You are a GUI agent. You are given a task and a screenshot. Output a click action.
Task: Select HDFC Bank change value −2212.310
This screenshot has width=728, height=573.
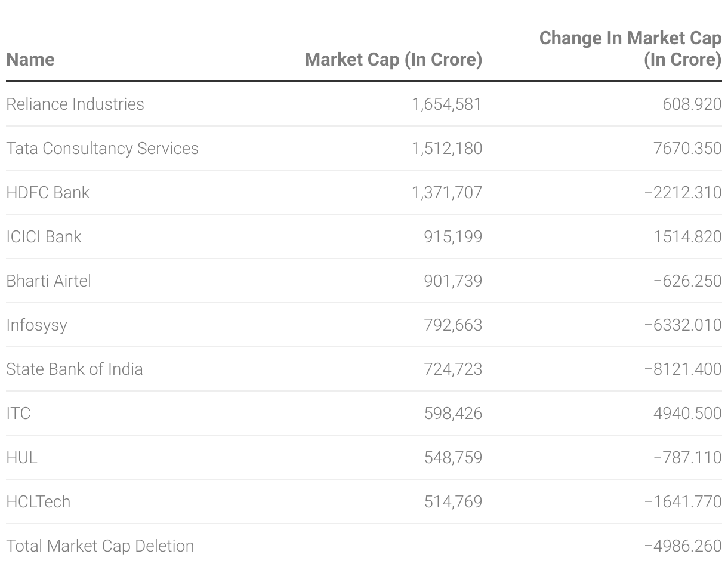[683, 192]
